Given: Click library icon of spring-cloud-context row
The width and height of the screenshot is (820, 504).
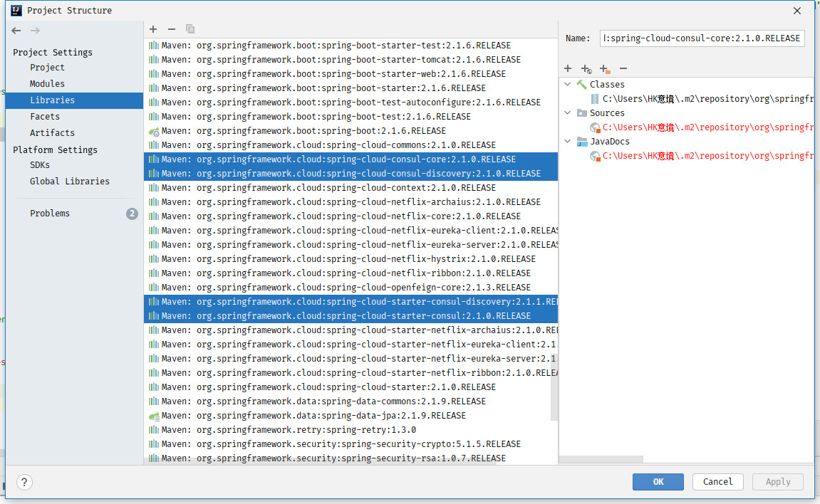Looking at the screenshot, I should click(154, 188).
